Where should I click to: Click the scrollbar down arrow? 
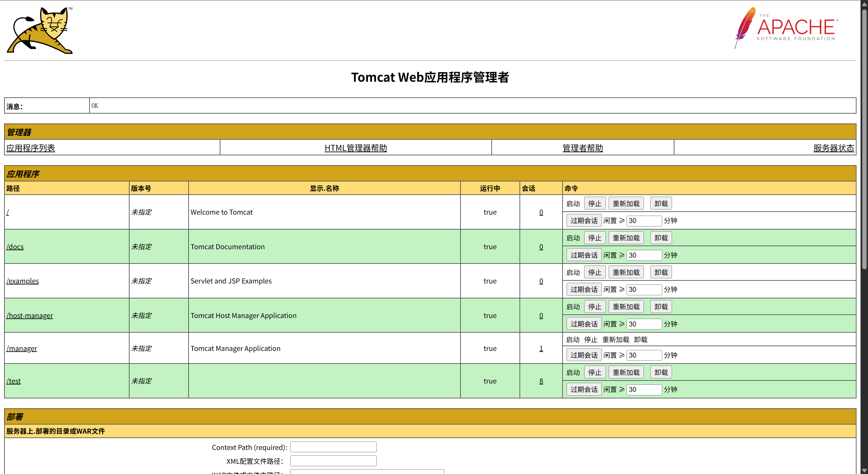[864, 471]
